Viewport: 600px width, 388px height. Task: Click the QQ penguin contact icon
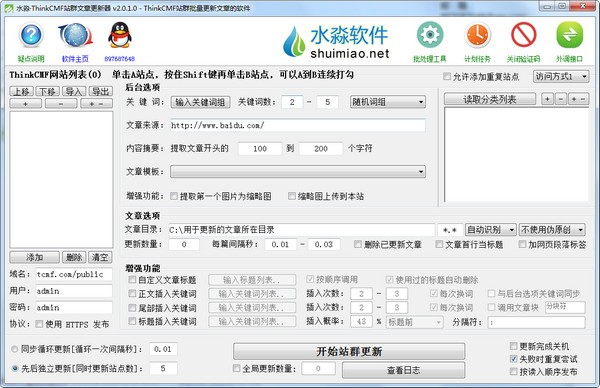(120, 35)
